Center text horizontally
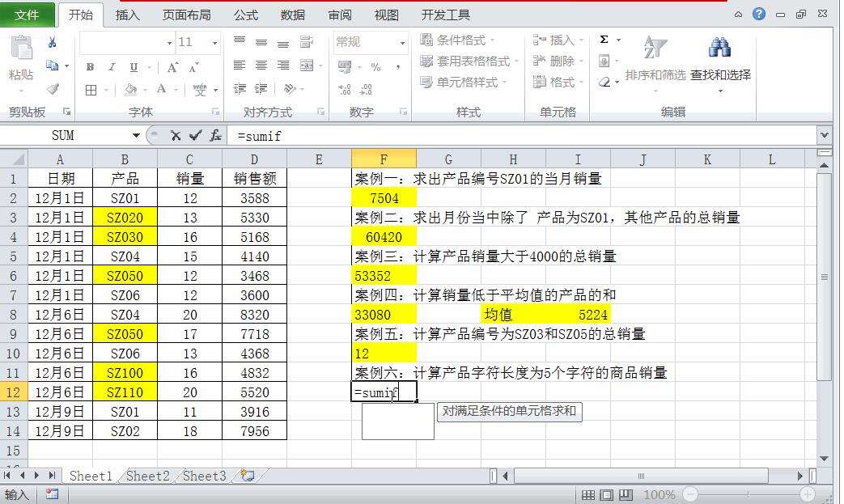The width and height of the screenshot is (844, 504). click(261, 66)
